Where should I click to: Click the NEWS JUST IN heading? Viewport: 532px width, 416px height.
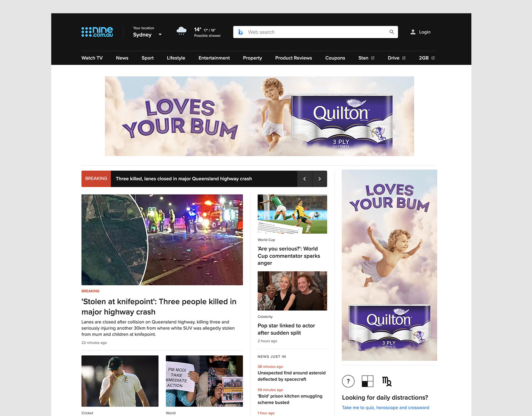pos(272,357)
